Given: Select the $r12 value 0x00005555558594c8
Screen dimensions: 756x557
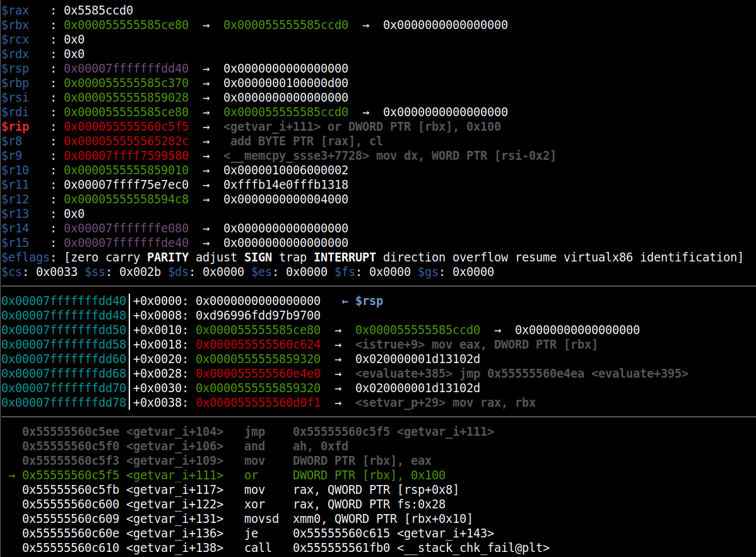Looking at the screenshot, I should [126, 199].
